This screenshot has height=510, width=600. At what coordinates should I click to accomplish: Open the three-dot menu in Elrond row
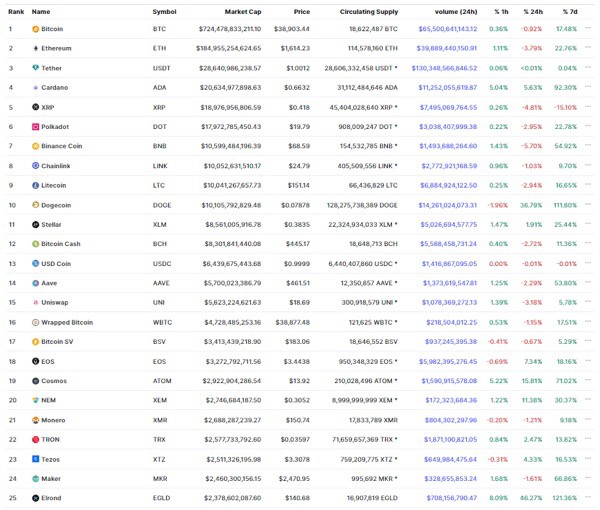[x=588, y=497]
